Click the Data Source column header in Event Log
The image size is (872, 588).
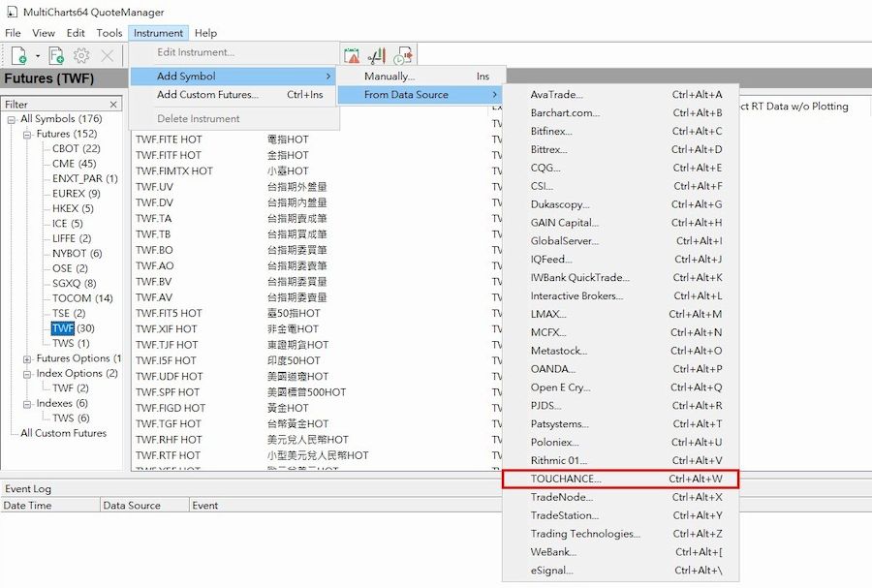point(144,506)
